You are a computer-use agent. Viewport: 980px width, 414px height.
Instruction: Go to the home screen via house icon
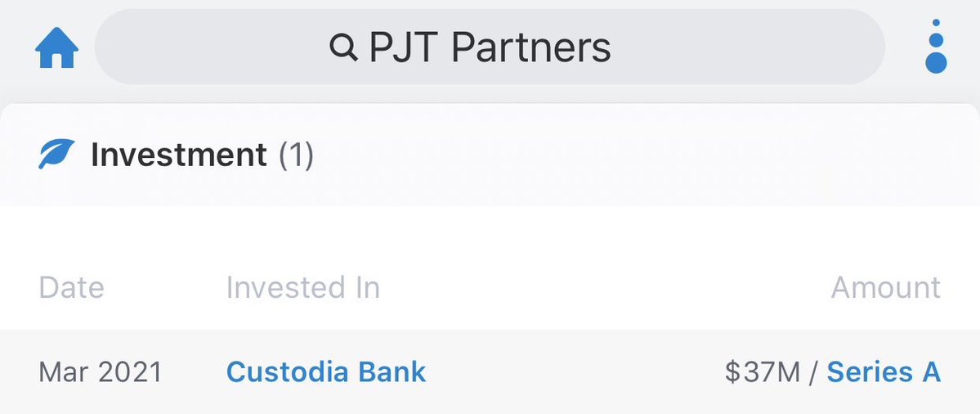(x=56, y=48)
